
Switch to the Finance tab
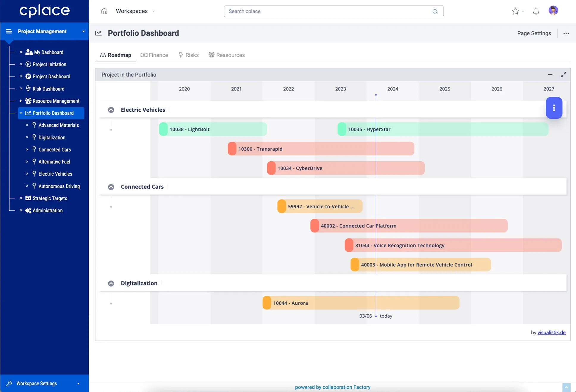coord(154,55)
